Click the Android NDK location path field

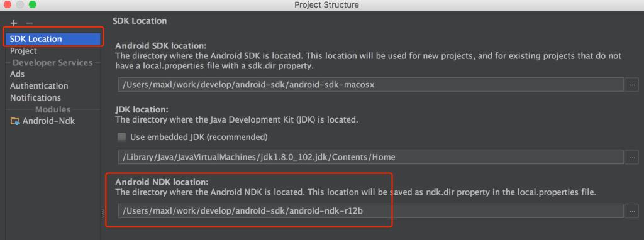[x=370, y=211]
